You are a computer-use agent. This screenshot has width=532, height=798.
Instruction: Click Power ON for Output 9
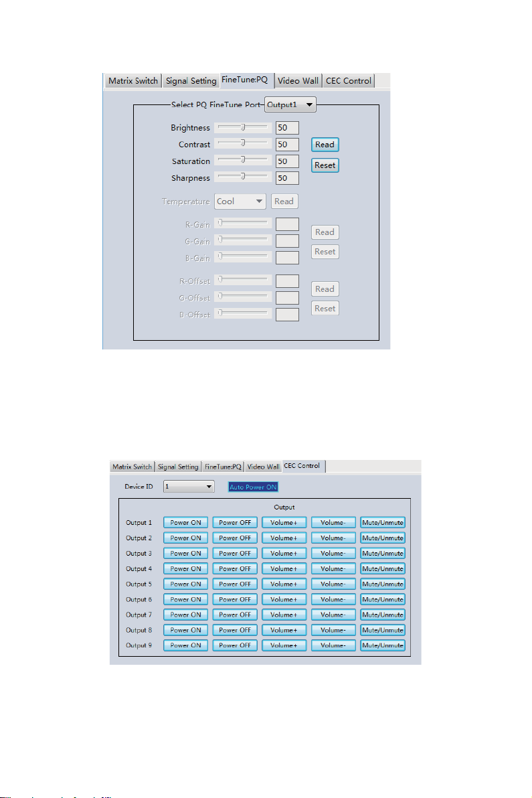(185, 645)
